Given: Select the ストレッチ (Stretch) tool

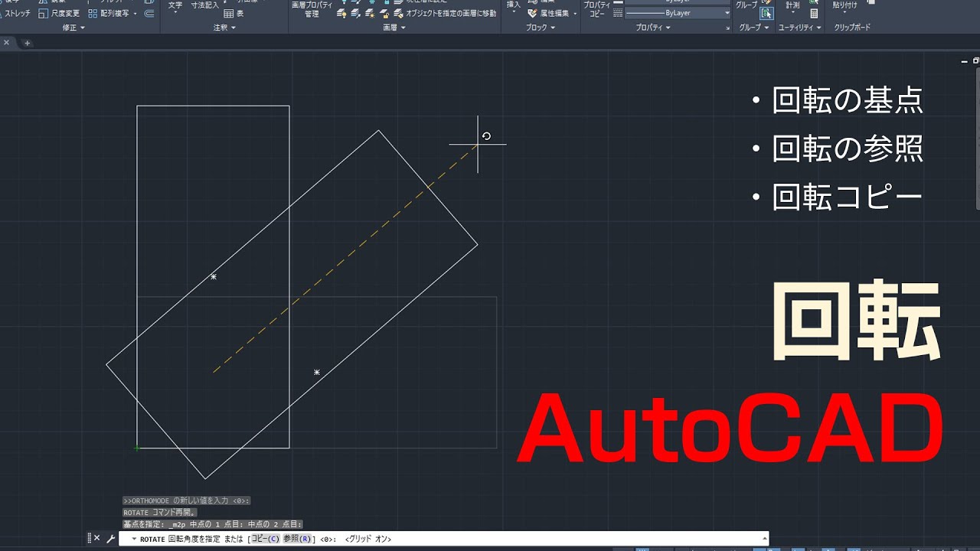Looking at the screenshot, I should 17,13.
